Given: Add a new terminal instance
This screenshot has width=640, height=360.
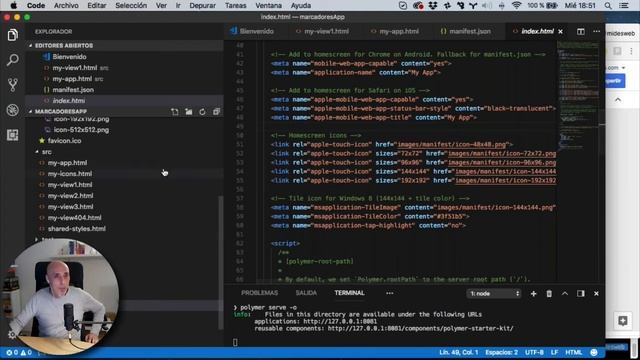Looking at the screenshot, I should coord(533,293).
